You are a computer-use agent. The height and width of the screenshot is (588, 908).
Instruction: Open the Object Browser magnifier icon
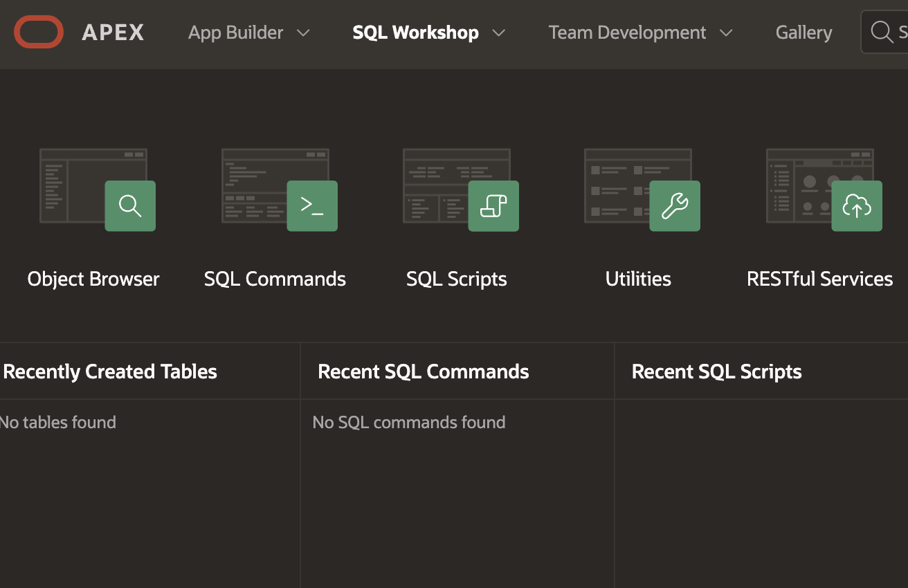(130, 206)
